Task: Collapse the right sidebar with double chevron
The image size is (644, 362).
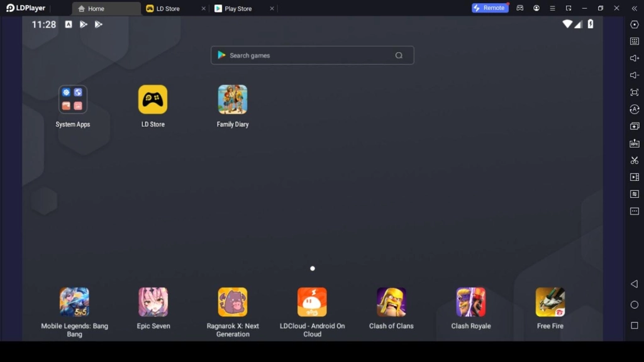Action: pyautogui.click(x=635, y=8)
